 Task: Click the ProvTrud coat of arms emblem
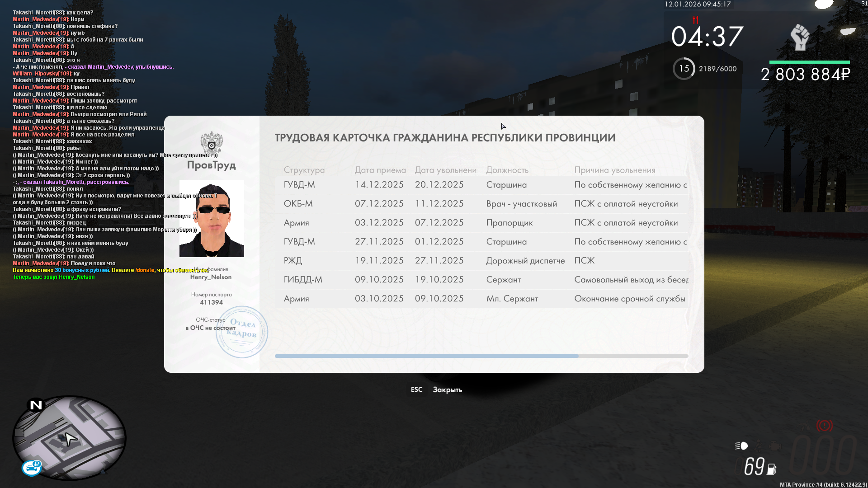(212, 143)
